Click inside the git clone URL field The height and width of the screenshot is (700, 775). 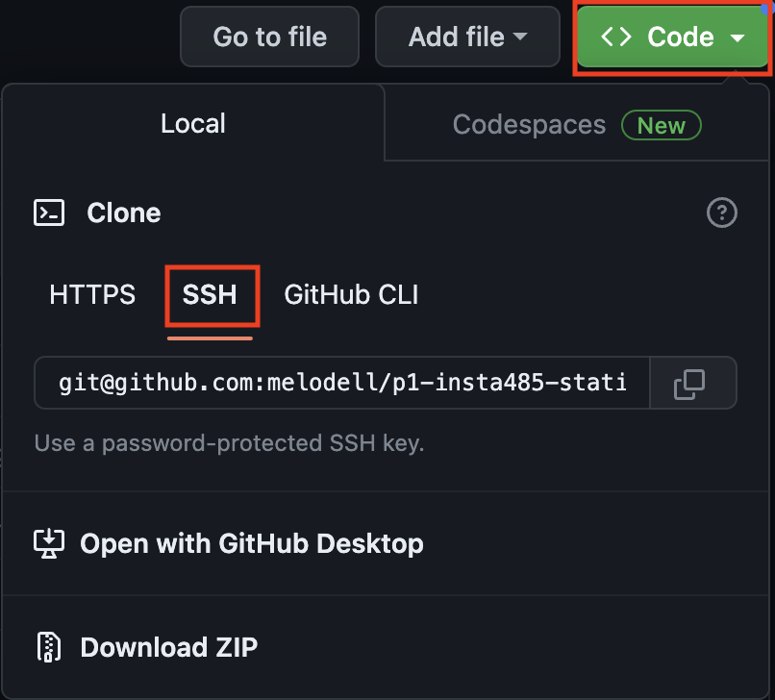click(342, 384)
